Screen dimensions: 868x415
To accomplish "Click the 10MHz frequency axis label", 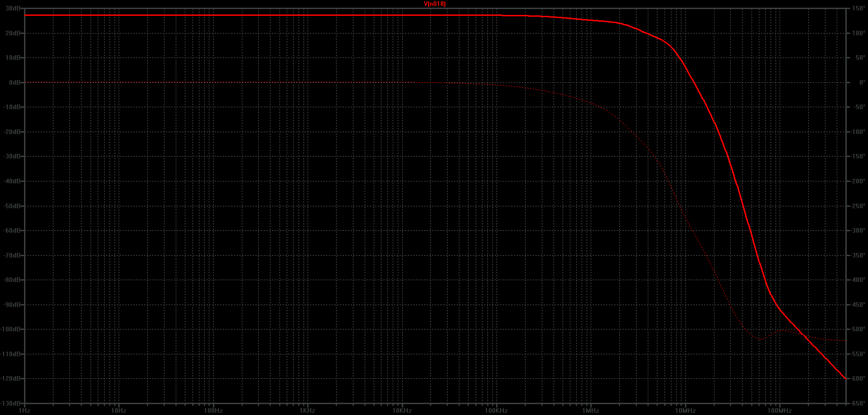I will 685,410.
